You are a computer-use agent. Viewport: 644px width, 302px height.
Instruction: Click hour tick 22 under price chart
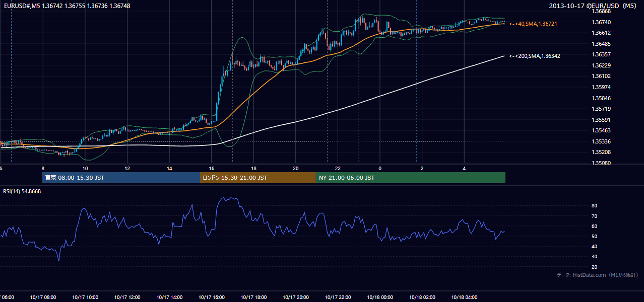coord(338,168)
